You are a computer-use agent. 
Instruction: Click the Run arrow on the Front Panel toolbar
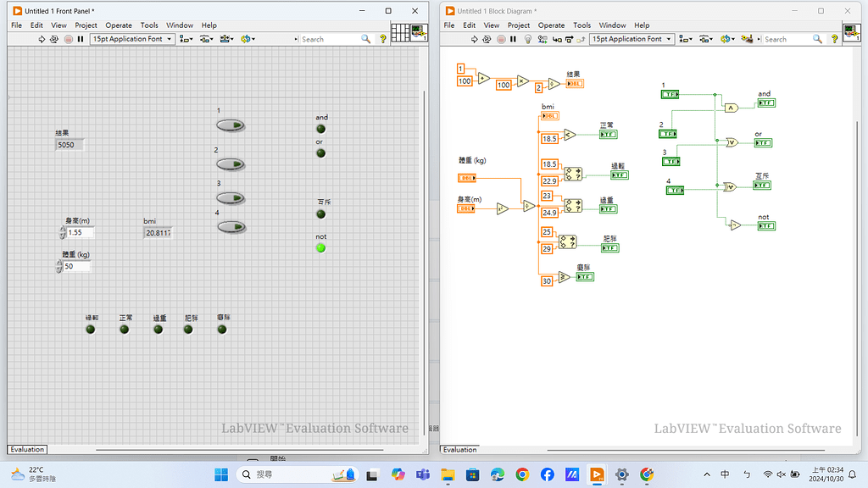(41, 39)
